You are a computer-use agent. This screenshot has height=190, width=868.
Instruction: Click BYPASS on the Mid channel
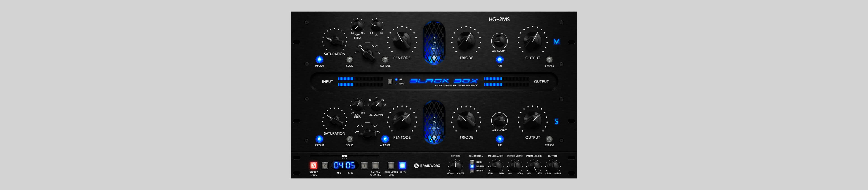[x=549, y=60]
